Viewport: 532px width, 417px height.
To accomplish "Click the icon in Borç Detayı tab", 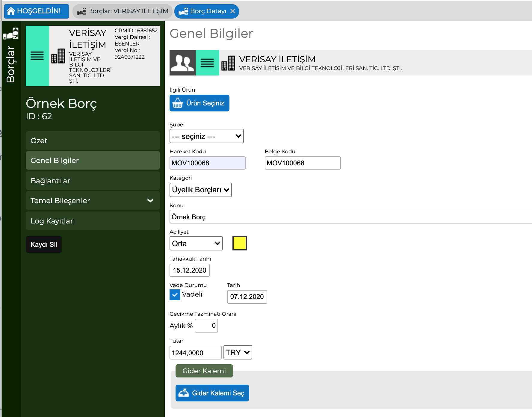I will tap(183, 11).
